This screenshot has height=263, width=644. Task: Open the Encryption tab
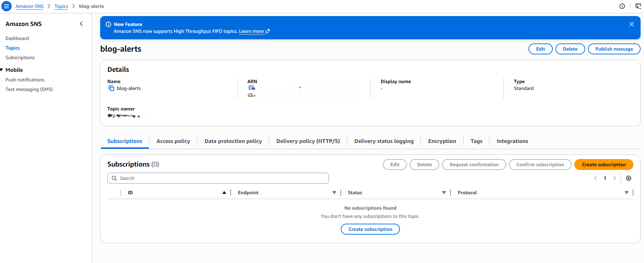[x=442, y=141]
